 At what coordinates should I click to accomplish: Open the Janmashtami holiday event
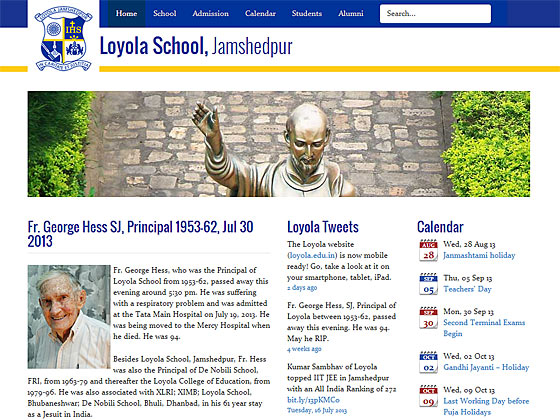pyautogui.click(x=479, y=255)
